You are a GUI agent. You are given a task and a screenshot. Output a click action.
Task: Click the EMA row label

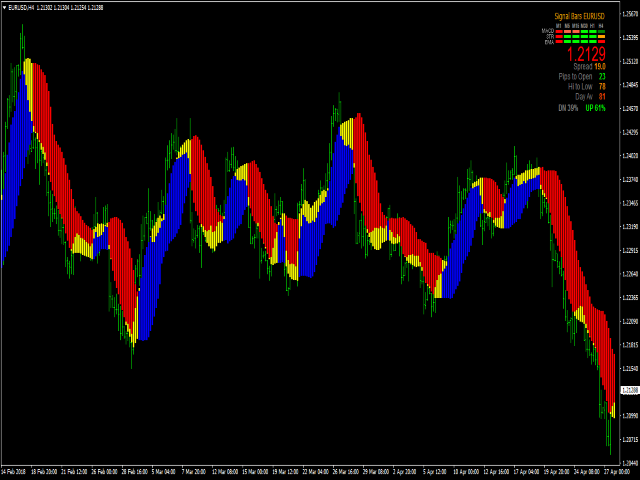(549, 42)
